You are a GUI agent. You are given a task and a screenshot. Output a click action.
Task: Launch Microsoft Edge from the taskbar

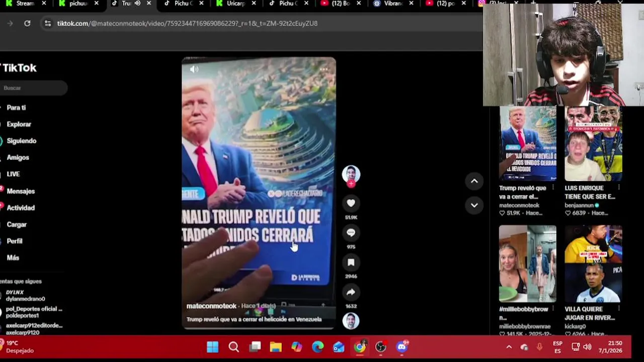click(317, 347)
